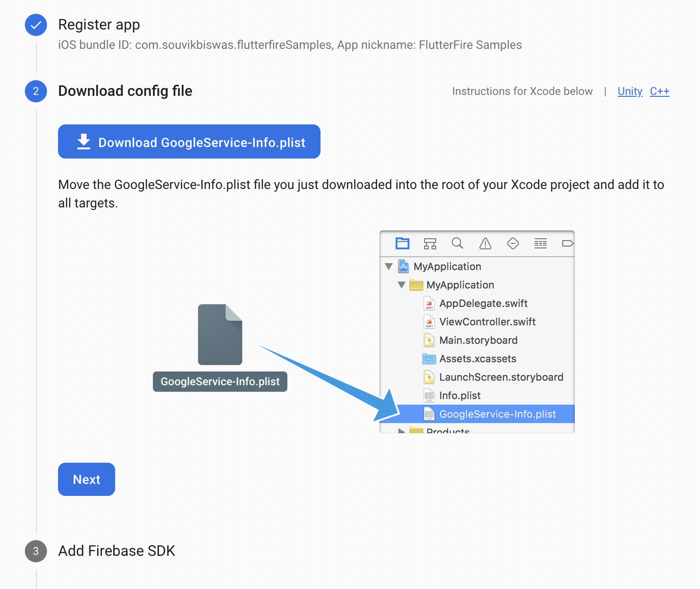
Task: Select the Xcode hierarchy navigator icon
Action: point(430,243)
